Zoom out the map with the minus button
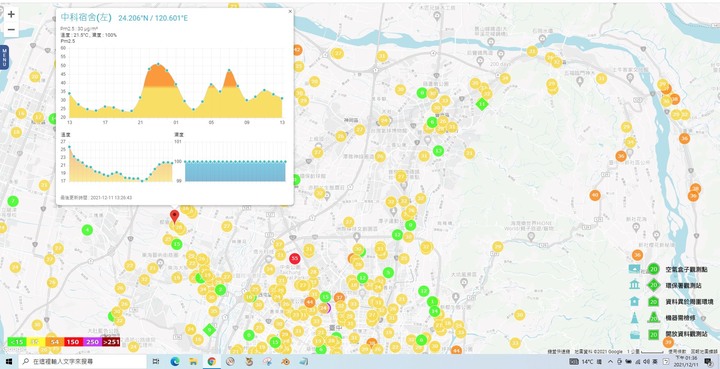720x369 pixels. pyautogui.click(x=11, y=30)
